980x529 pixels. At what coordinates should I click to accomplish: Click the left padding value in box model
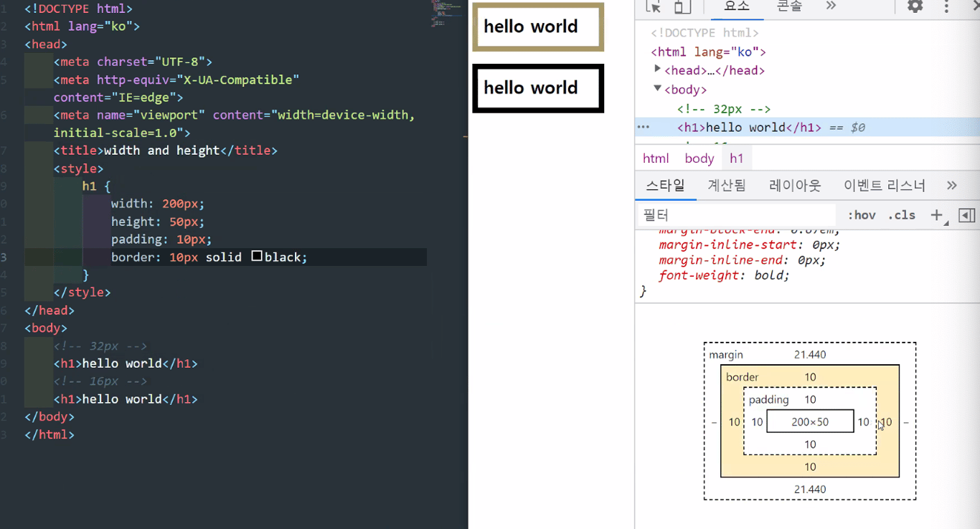pyautogui.click(x=757, y=422)
